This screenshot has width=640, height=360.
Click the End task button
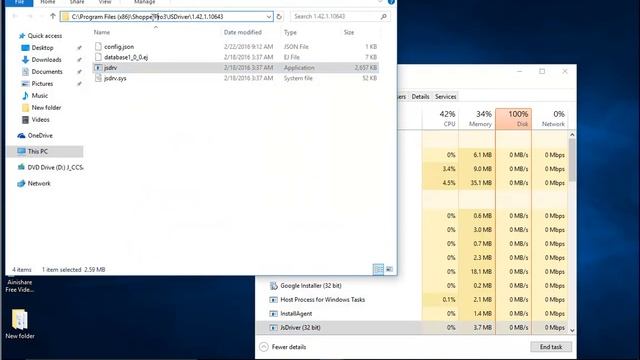(x=551, y=347)
